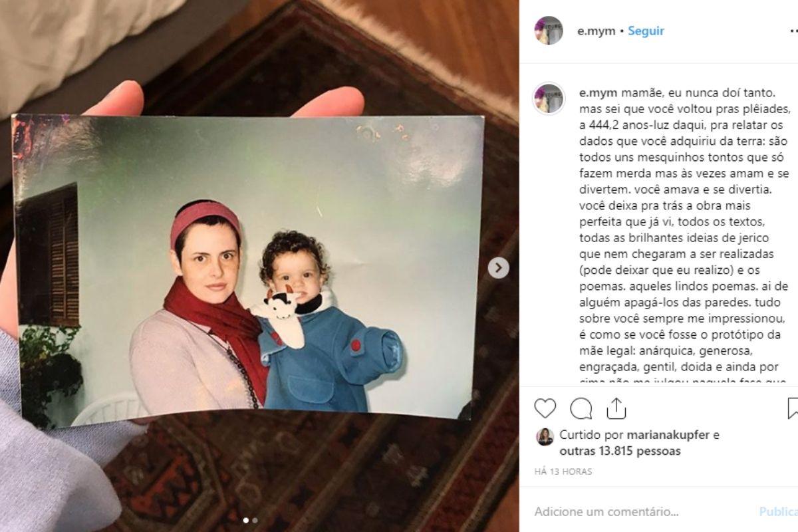This screenshot has width=798, height=532.
Task: Submit comment with the Publicar button
Action: [x=779, y=512]
